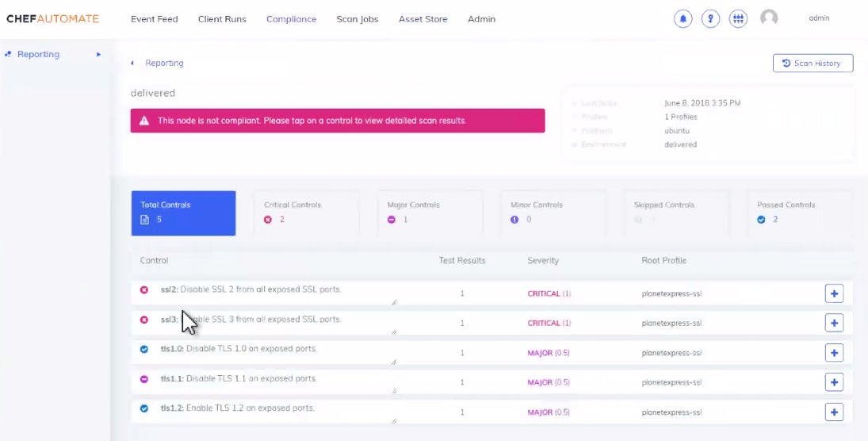Click the resize handle on ssl2 description
This screenshot has height=441, width=868.
pos(394,302)
